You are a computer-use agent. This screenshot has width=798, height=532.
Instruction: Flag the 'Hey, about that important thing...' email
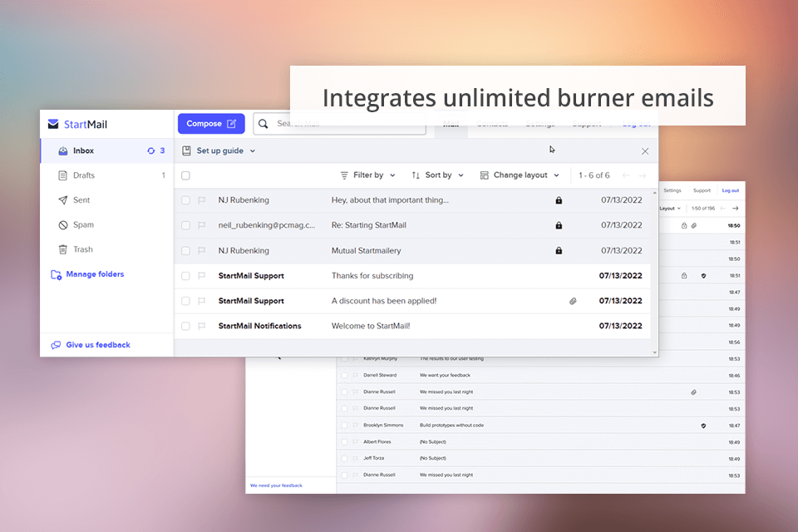pos(201,200)
